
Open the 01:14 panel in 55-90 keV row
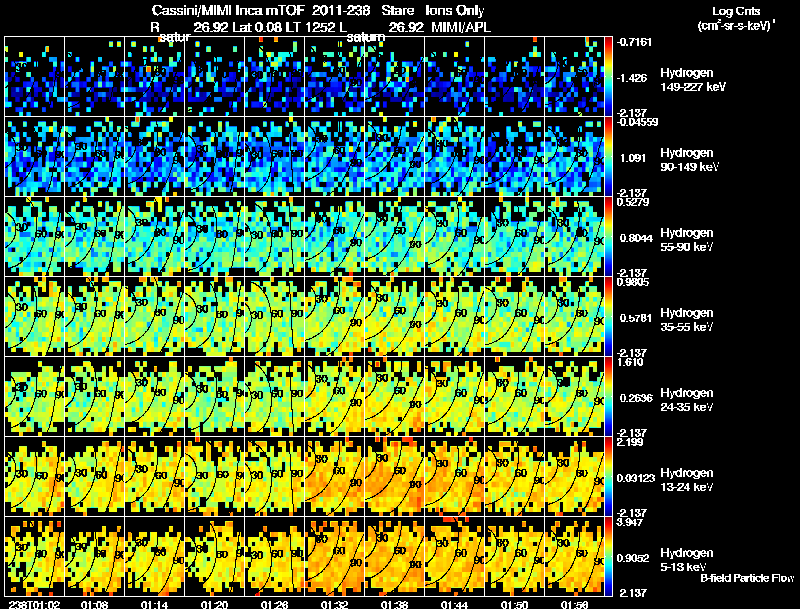pos(155,236)
